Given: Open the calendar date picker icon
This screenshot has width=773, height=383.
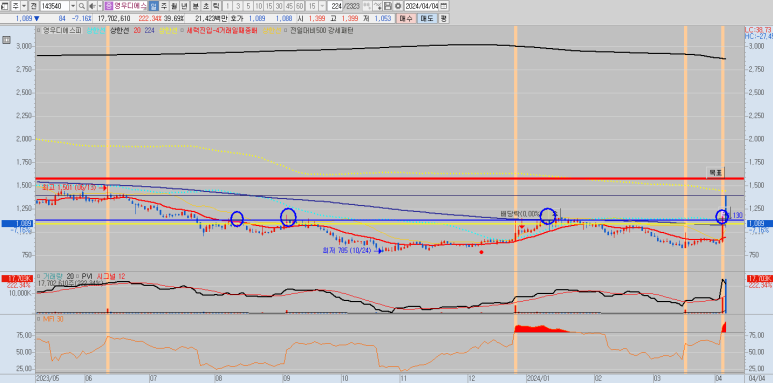Looking at the screenshot, I should point(444,6).
